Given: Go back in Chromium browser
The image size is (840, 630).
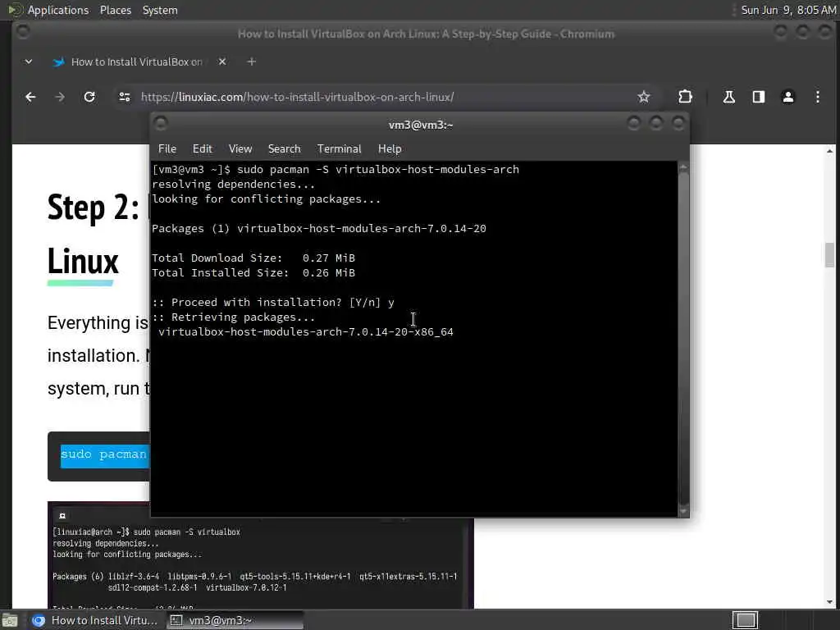Looking at the screenshot, I should pos(30,97).
